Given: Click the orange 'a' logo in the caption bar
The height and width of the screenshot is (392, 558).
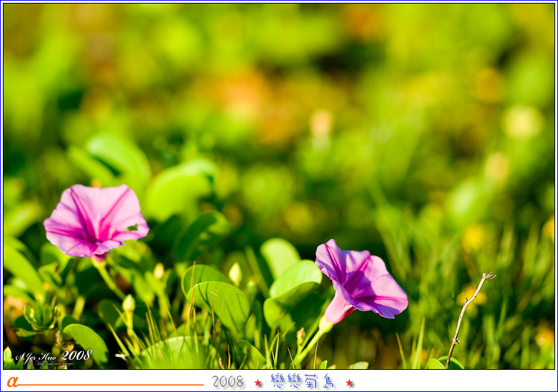Looking at the screenshot, I should pos(11,381).
